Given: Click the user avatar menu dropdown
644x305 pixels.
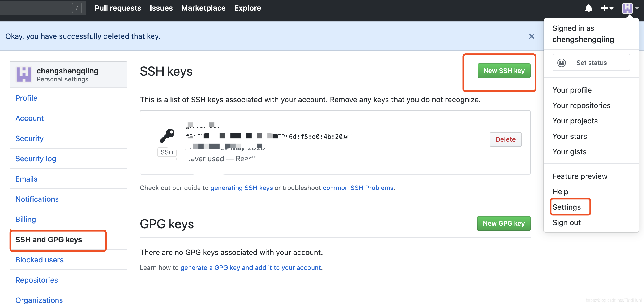Looking at the screenshot, I should coord(630,8).
